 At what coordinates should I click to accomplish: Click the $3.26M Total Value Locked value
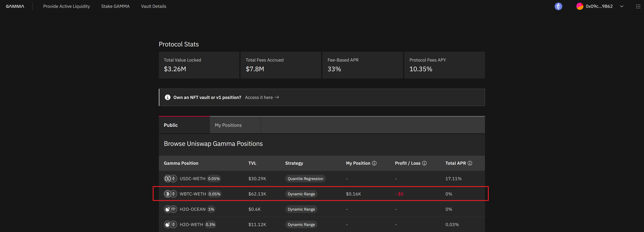tap(175, 69)
